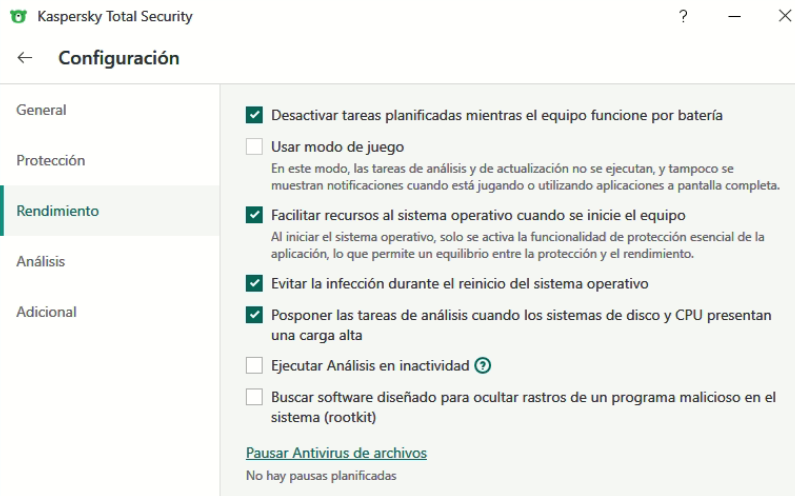The image size is (795, 496).
Task: Click the Pausar Antivirus de archivos link
Action: (x=336, y=453)
